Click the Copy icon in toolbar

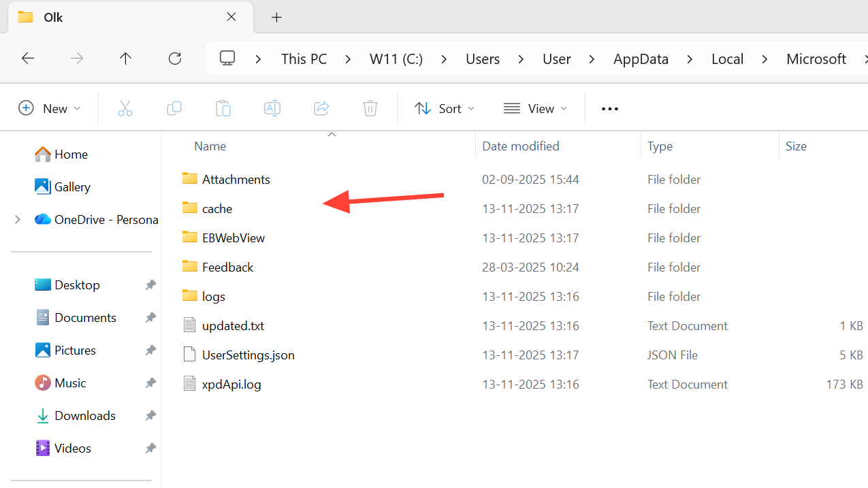pyautogui.click(x=174, y=108)
